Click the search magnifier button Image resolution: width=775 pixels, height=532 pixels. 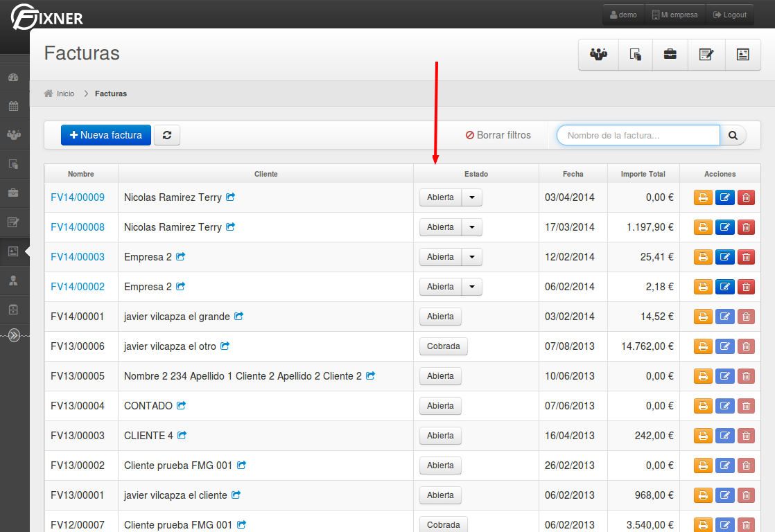pos(733,135)
